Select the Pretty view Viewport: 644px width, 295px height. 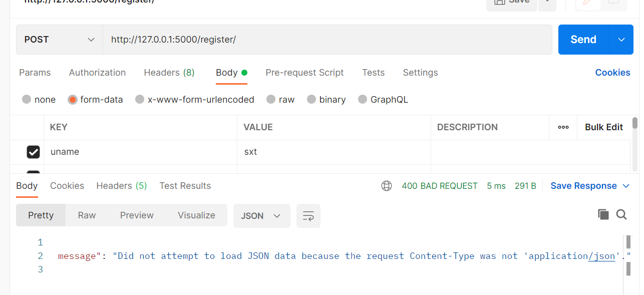pyautogui.click(x=41, y=215)
